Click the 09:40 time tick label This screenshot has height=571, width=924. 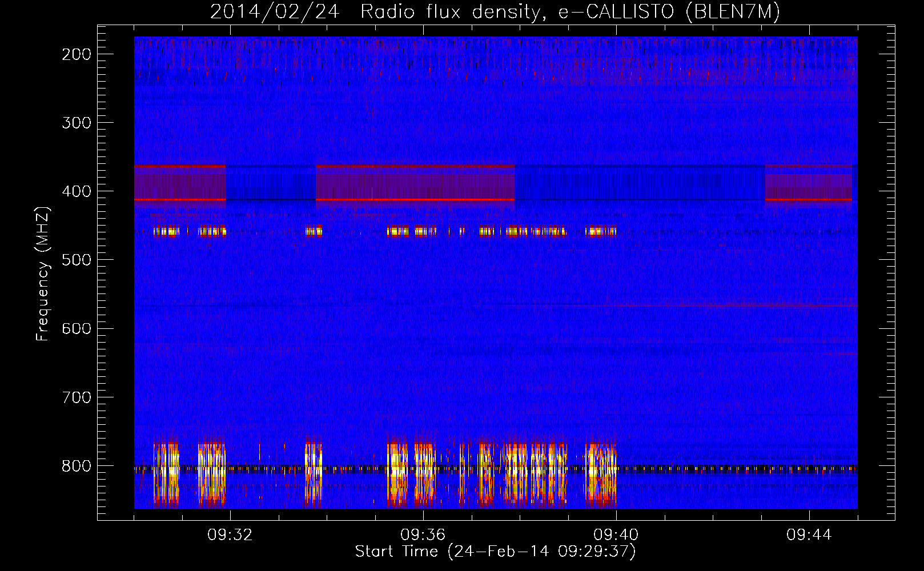[x=616, y=535]
